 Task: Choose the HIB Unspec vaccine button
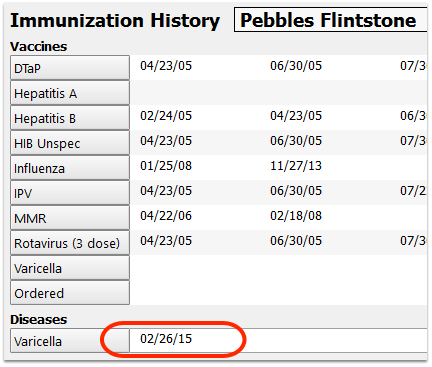[70, 143]
